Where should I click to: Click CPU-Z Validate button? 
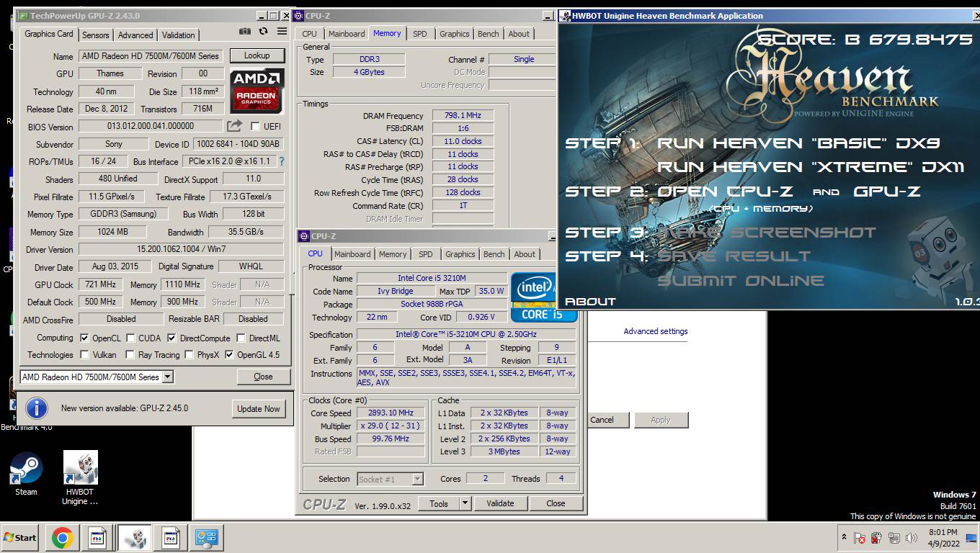(500, 503)
